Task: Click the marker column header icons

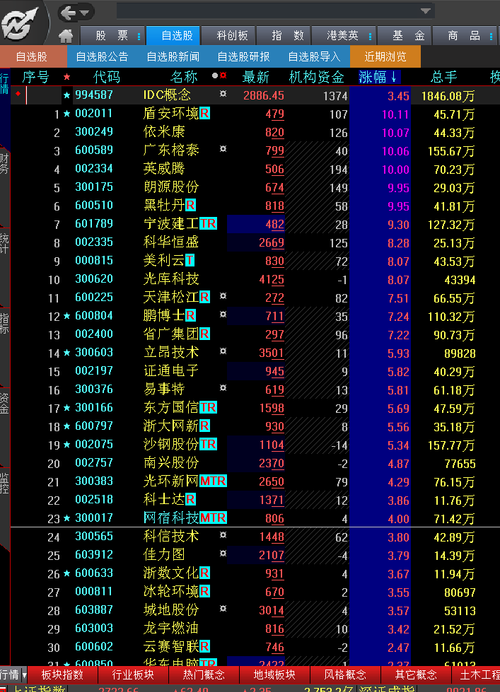Action: point(219,75)
